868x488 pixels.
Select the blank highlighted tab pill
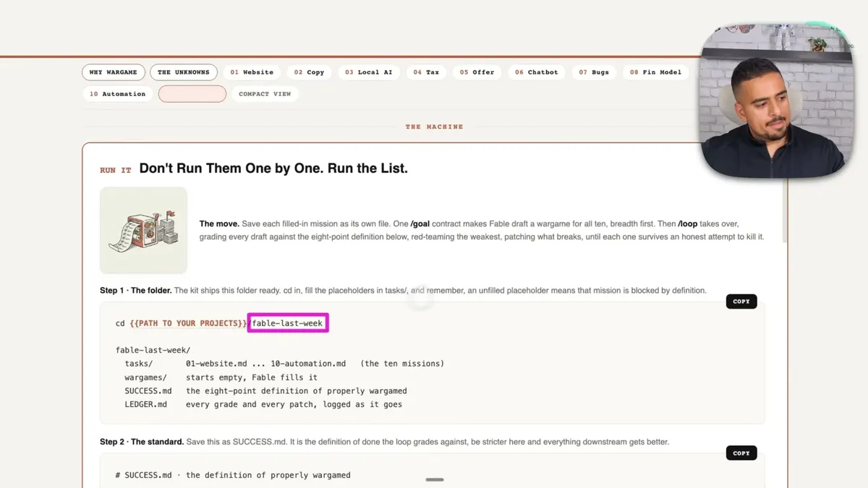pyautogui.click(x=192, y=94)
